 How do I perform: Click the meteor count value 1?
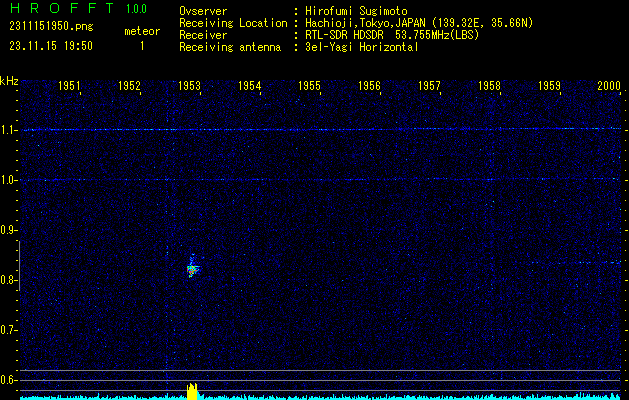141,46
